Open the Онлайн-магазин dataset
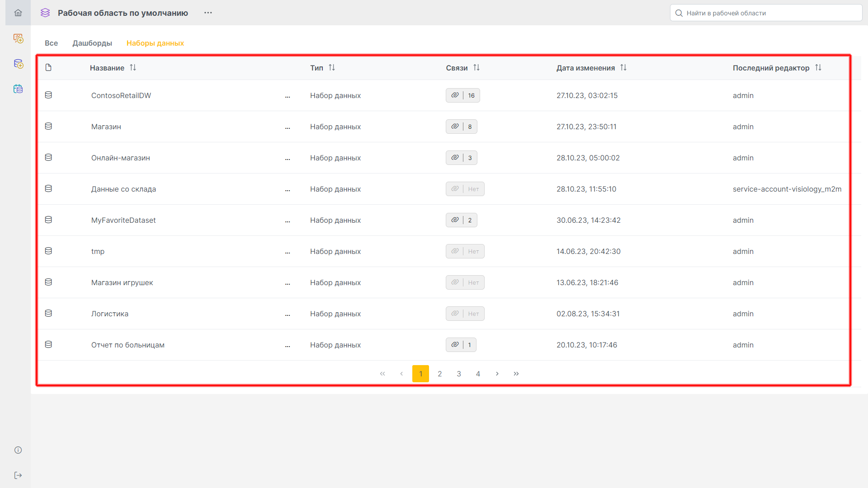 coord(121,158)
